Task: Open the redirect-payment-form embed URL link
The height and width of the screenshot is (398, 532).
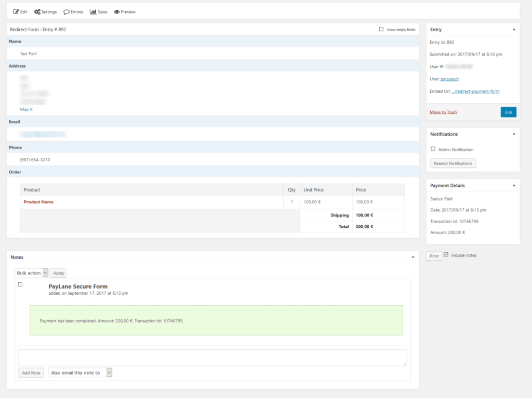Action: [475, 91]
